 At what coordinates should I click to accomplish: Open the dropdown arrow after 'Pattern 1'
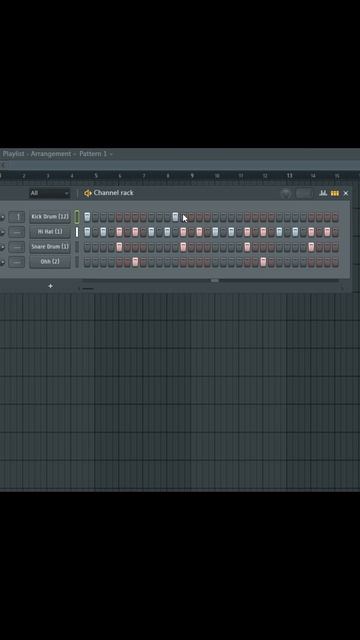[111, 154]
